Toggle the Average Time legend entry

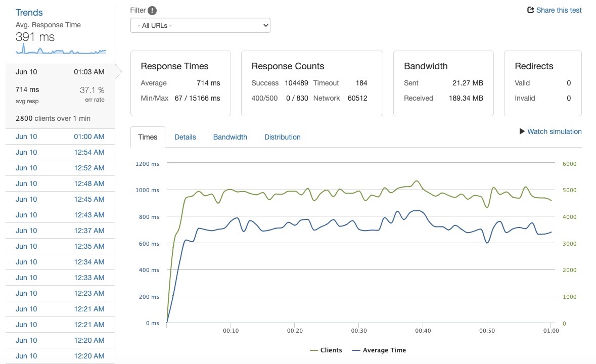pyautogui.click(x=379, y=350)
